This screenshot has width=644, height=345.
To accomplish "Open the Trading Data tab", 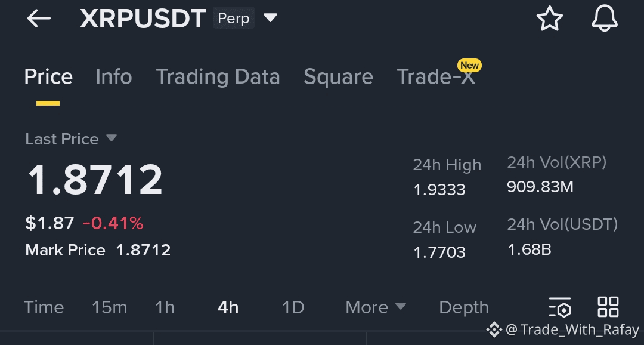I will pyautogui.click(x=218, y=77).
